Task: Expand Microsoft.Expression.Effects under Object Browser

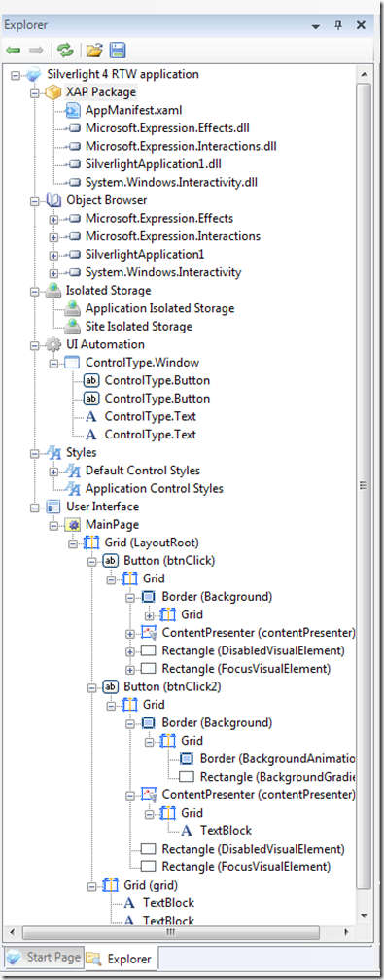Action: (x=53, y=219)
